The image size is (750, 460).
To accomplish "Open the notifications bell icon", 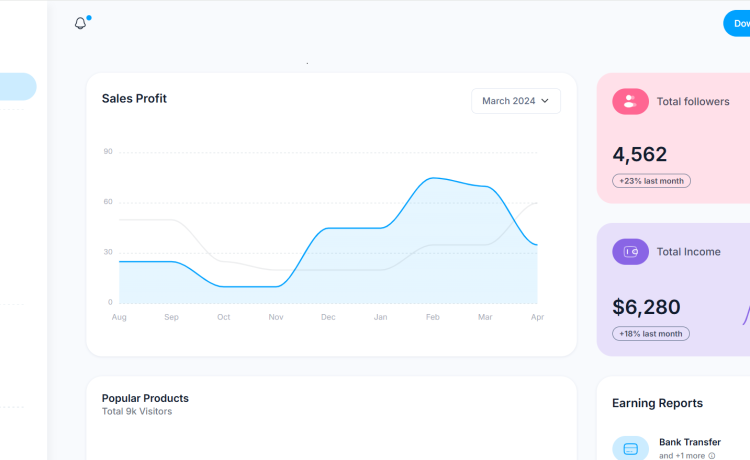I will 81,23.
